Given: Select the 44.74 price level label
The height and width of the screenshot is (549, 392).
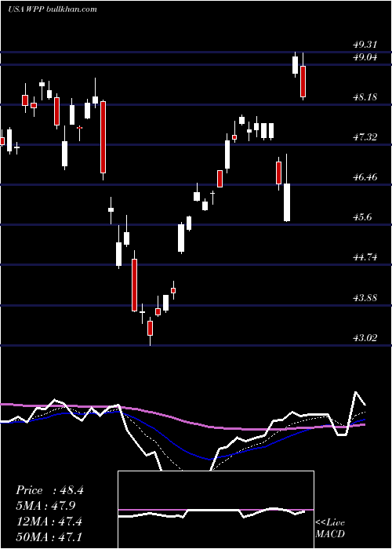Looking at the screenshot, I should tap(365, 257).
